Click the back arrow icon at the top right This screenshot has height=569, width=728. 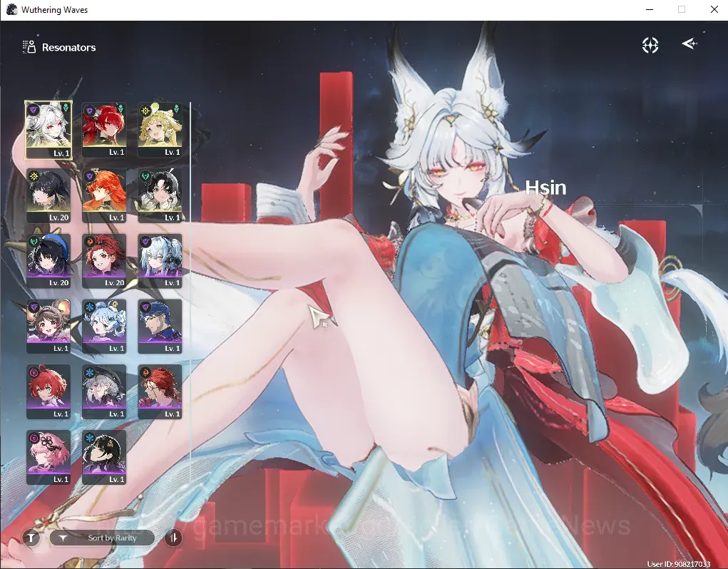coord(689,43)
